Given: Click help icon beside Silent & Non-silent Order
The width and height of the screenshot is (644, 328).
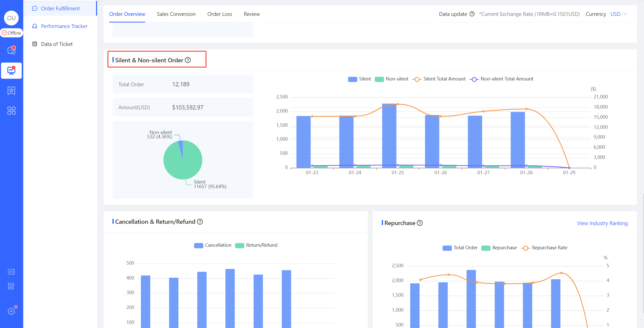Looking at the screenshot, I should [x=188, y=60].
